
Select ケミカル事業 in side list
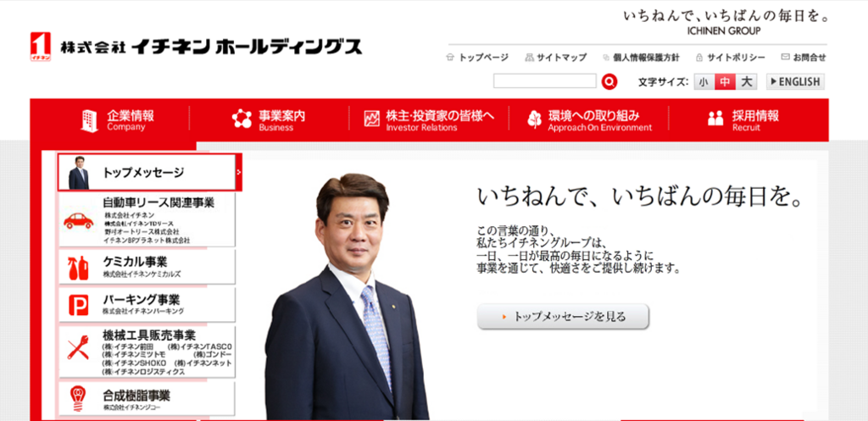tap(147, 267)
